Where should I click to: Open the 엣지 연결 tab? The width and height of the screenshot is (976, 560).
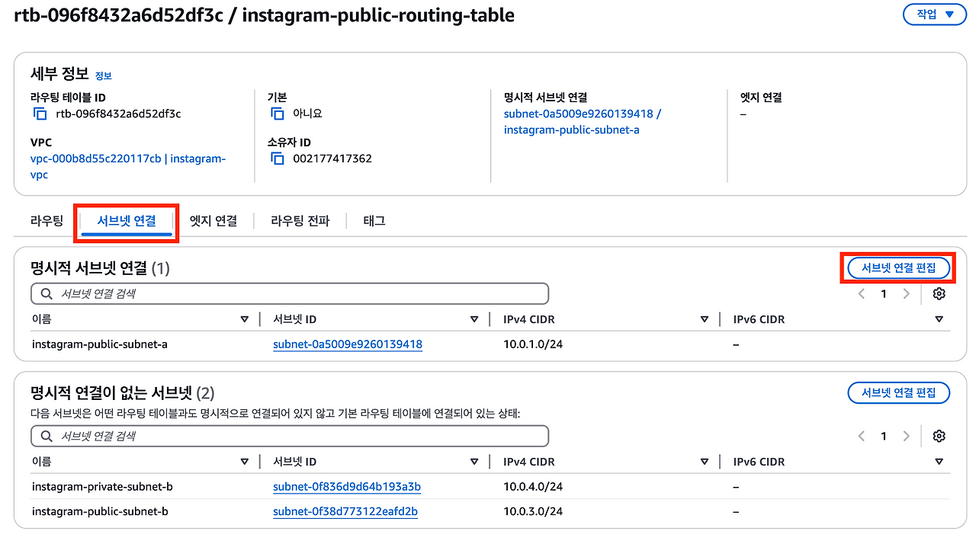[213, 221]
